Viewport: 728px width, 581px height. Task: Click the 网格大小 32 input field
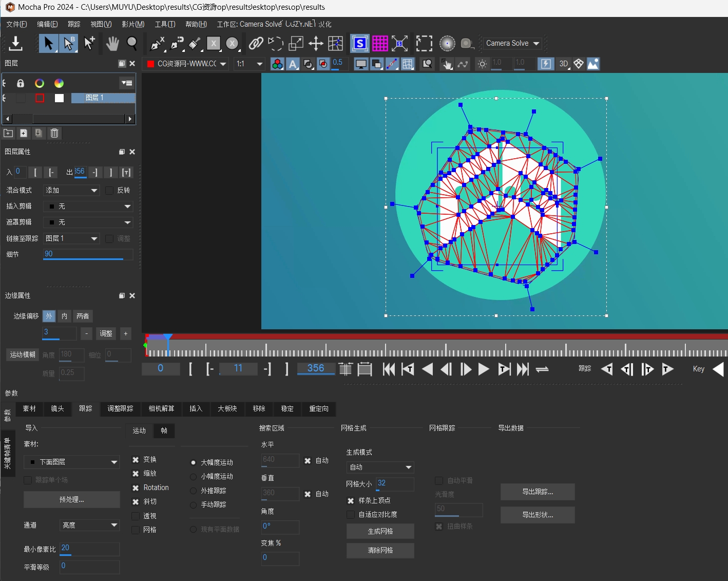tap(395, 484)
